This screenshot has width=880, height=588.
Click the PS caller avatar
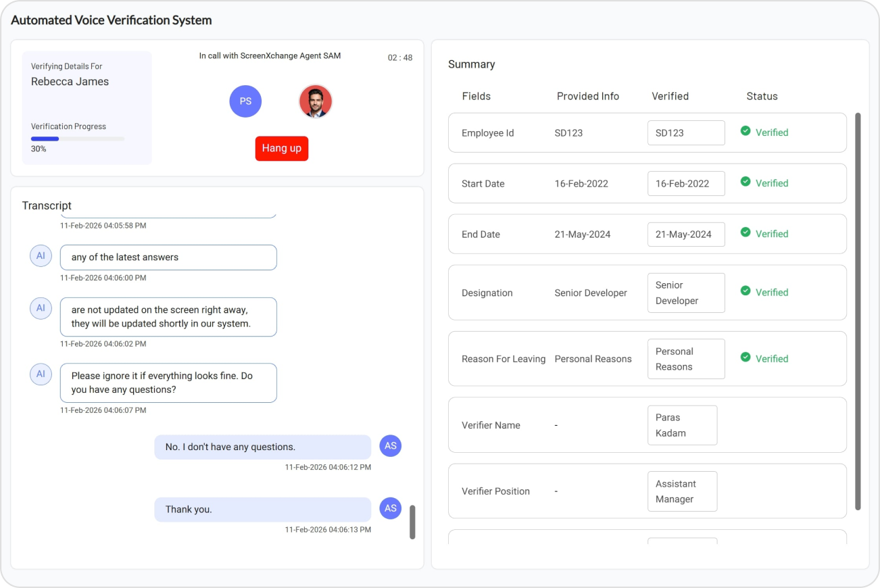pos(245,101)
